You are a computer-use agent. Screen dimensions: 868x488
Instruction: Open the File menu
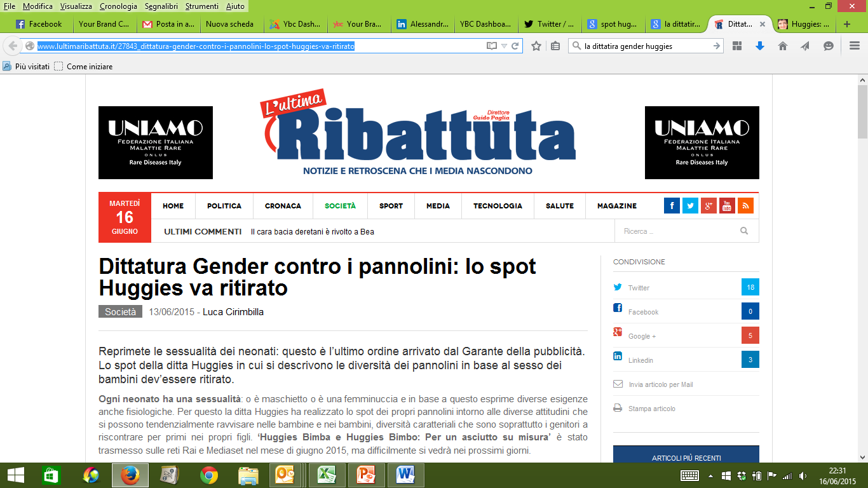[x=10, y=6]
